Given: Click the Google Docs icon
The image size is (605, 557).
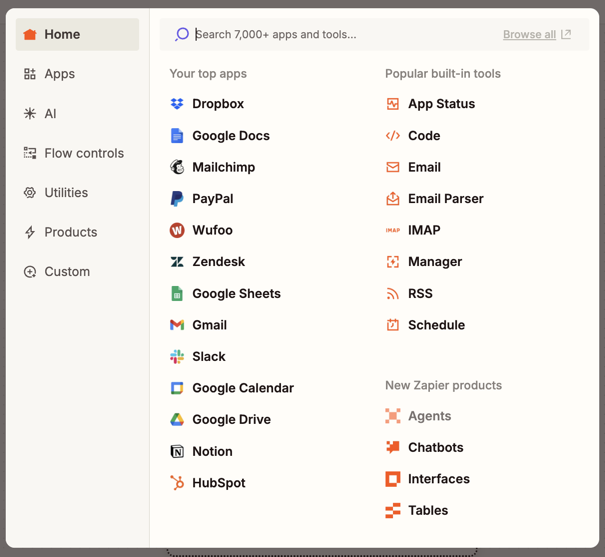Looking at the screenshot, I should click(177, 136).
